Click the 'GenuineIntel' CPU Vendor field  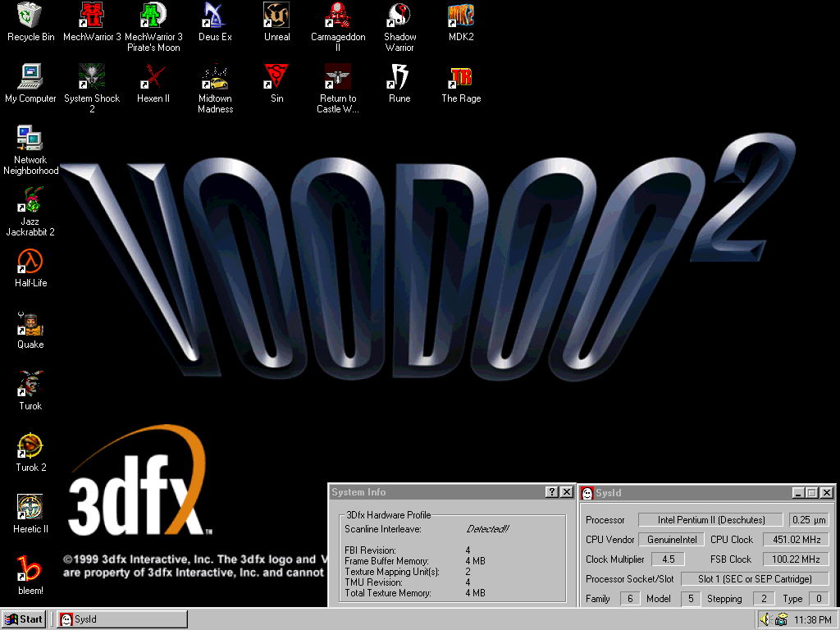[672, 540]
